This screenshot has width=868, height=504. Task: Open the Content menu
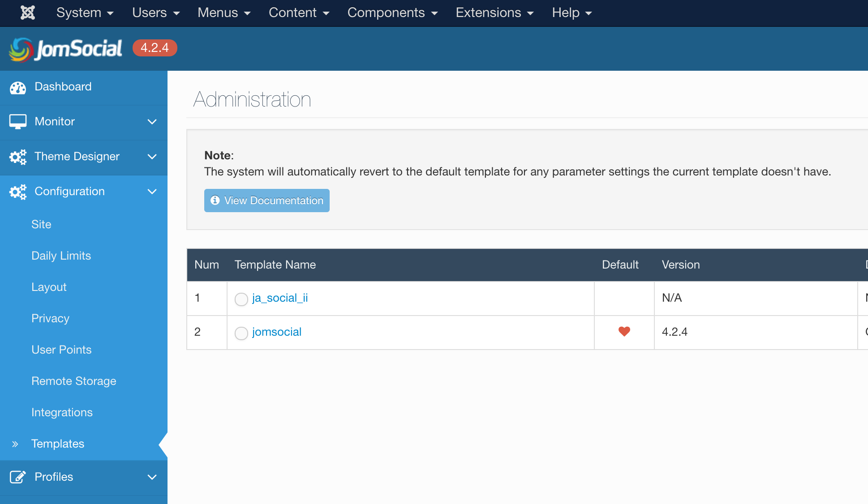(x=299, y=13)
